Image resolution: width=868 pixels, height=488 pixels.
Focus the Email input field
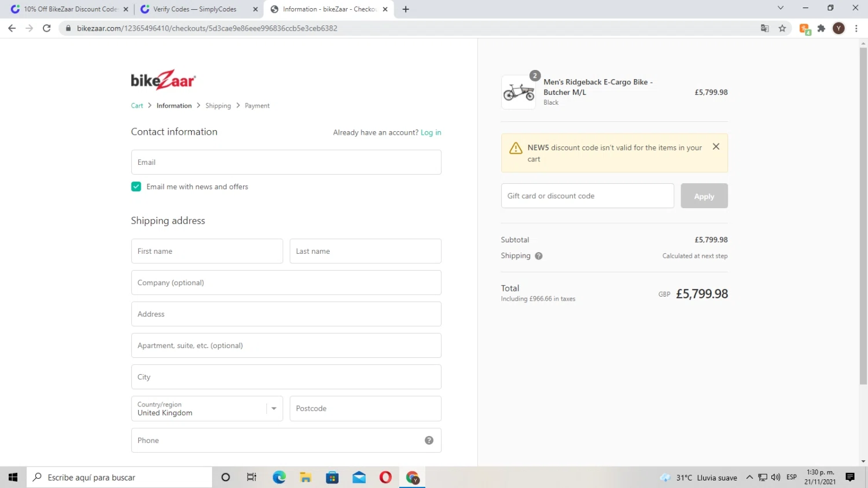pos(286,162)
